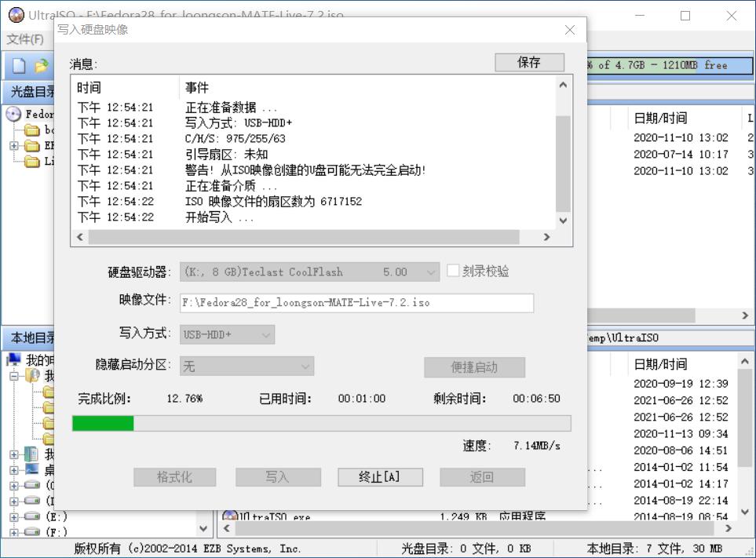Select the LiveOS folder icon in disc tree
756x558 pixels.
(32, 160)
